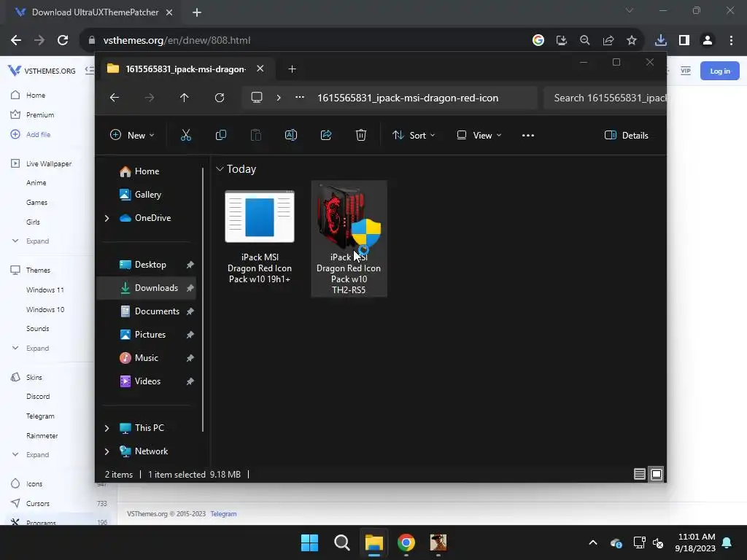Open Videos quick access folder
The width and height of the screenshot is (747, 560).
click(140, 381)
